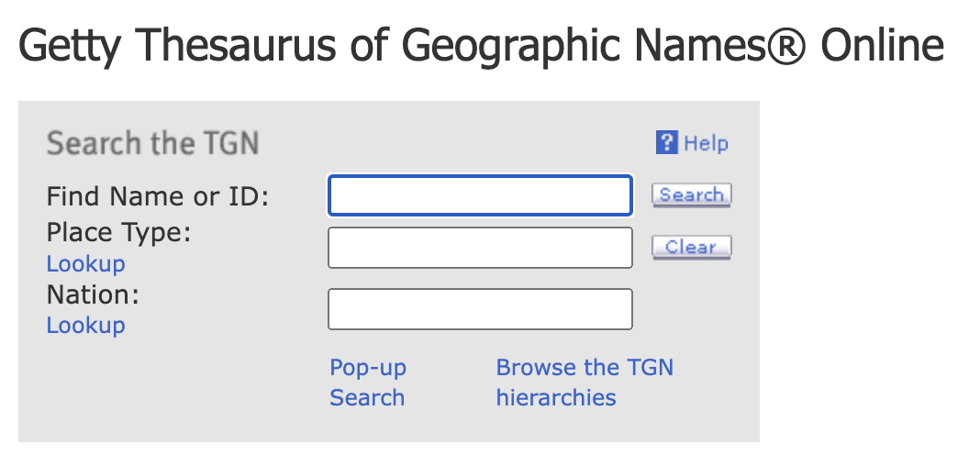Click the word 'Online' in the title

[883, 45]
